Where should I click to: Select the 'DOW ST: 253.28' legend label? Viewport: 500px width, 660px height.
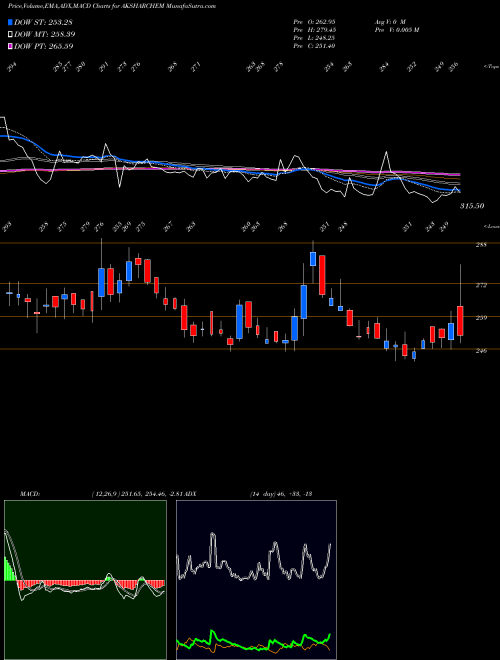(x=43, y=22)
